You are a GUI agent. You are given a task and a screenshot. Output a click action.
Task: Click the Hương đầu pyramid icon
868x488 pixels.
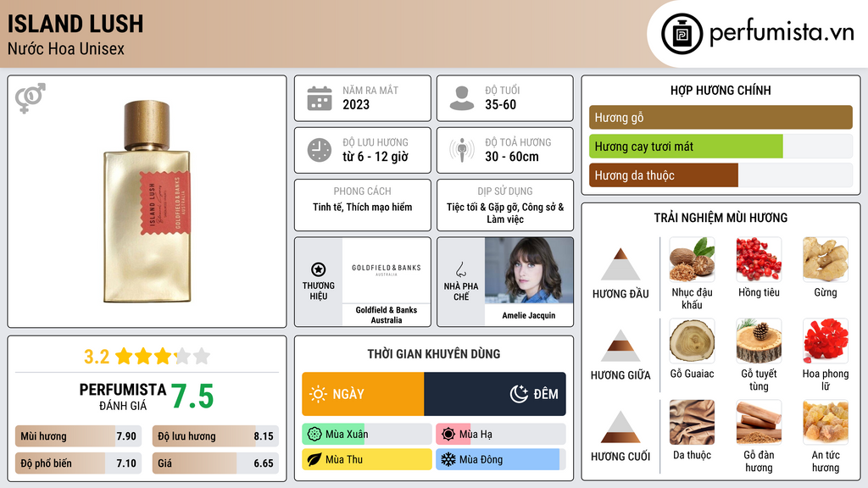click(x=620, y=264)
